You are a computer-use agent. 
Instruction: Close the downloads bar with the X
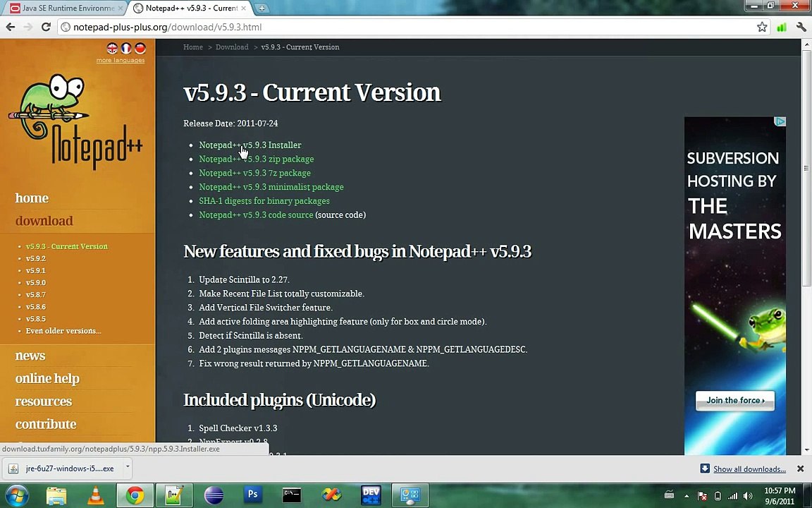coord(800,468)
